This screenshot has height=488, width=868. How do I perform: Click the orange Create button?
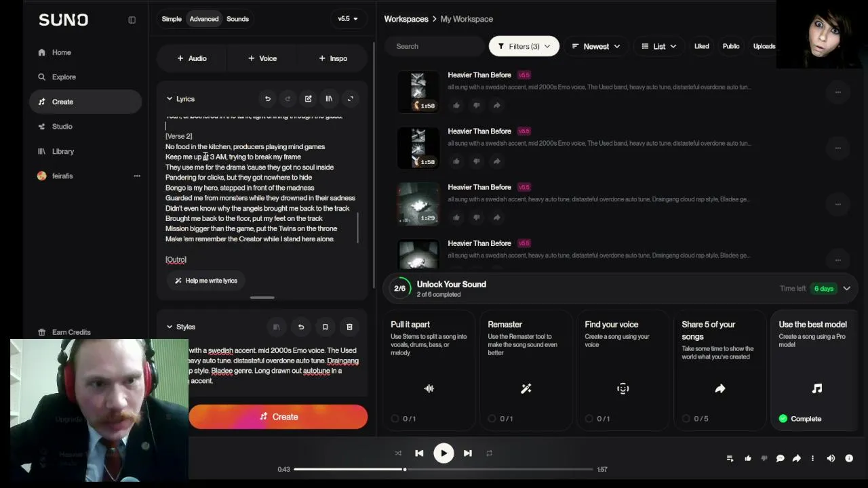[278, 417]
